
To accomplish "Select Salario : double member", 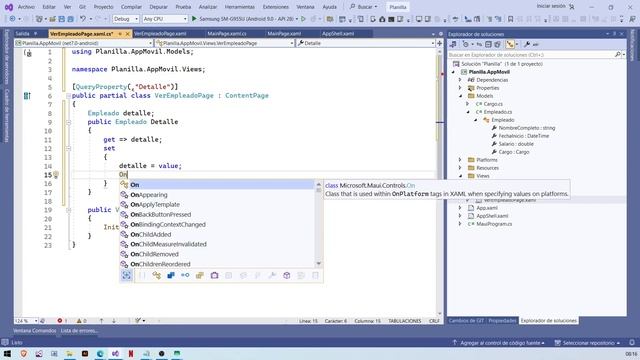I will click(x=516, y=144).
